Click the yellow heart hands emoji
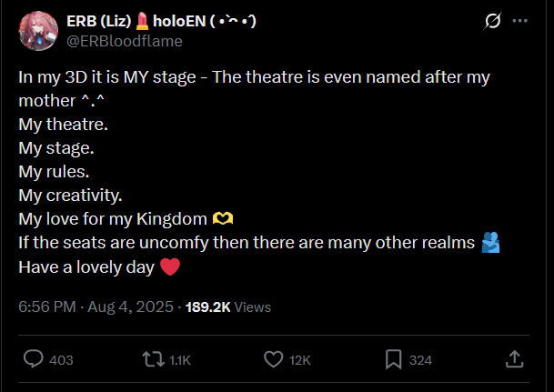The height and width of the screenshot is (392, 554). coord(223,219)
